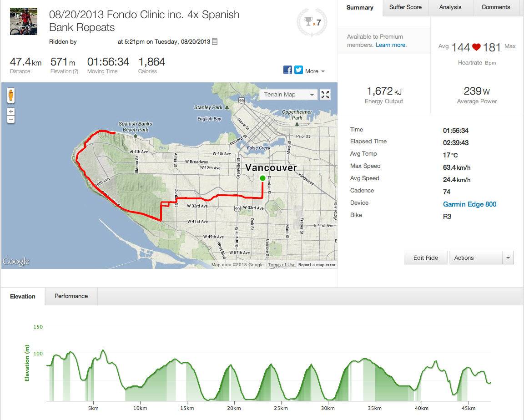Viewport: 524px width, 420px height.
Task: Switch to the Suffer Score tab
Action: pos(405,7)
